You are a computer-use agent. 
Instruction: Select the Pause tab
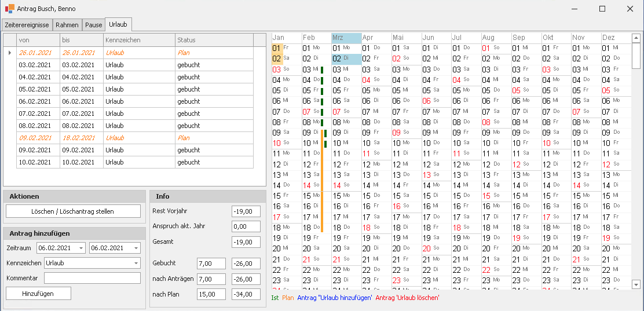pyautogui.click(x=93, y=25)
